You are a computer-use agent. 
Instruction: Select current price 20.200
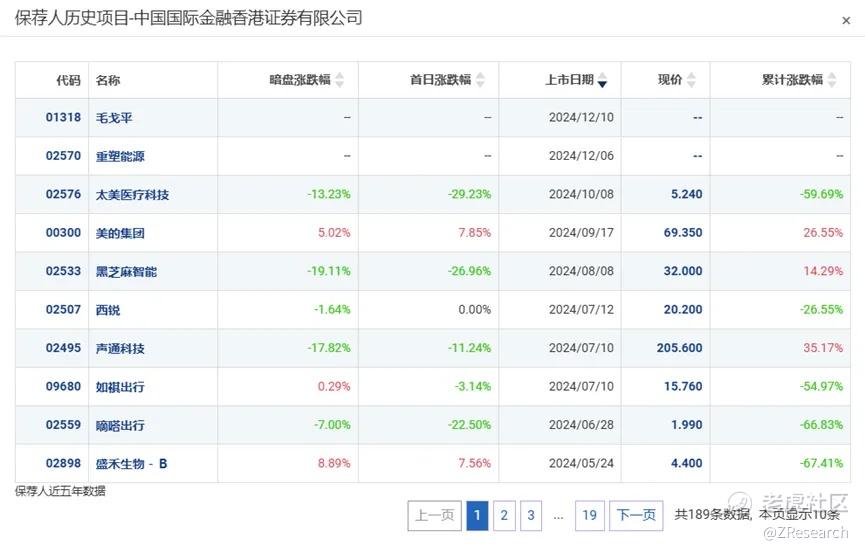pyautogui.click(x=683, y=310)
